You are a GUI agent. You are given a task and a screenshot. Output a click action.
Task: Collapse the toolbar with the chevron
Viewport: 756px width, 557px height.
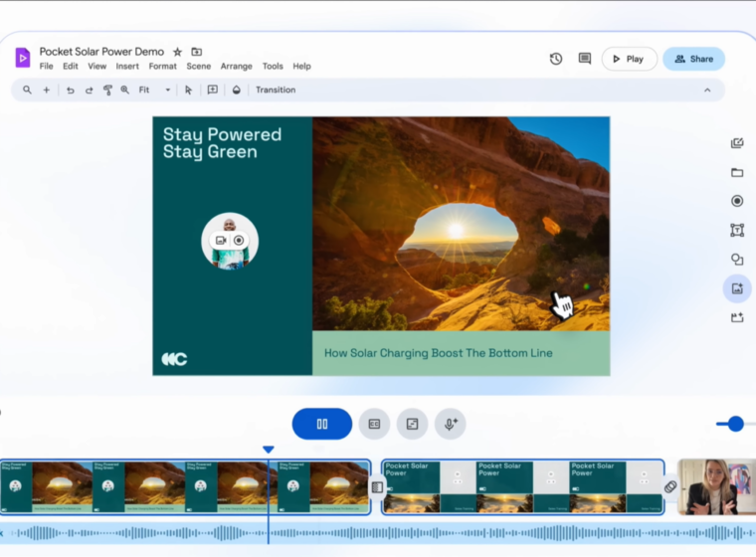(707, 90)
